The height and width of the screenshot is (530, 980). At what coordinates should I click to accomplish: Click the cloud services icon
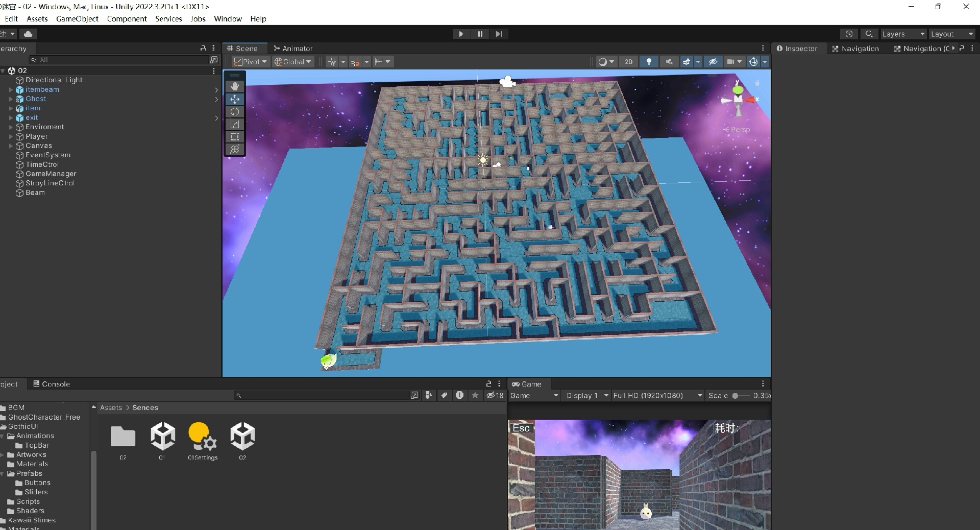click(x=28, y=34)
